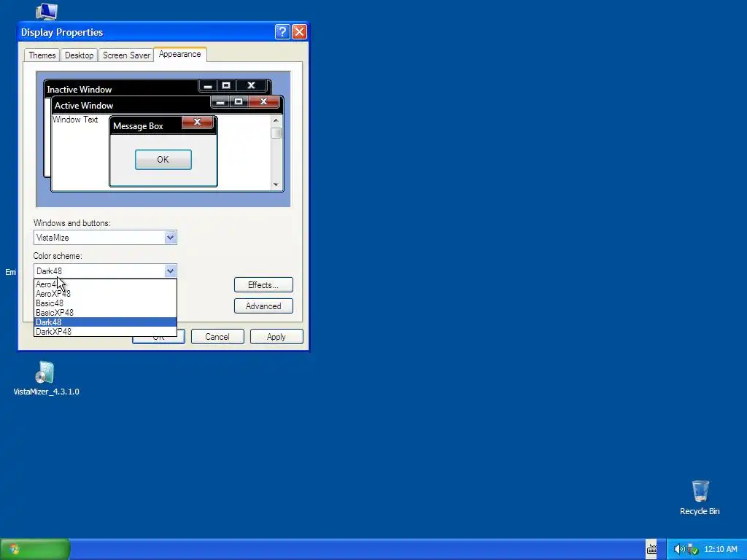Click the Apply button
This screenshot has height=560, width=747.
[x=276, y=337]
